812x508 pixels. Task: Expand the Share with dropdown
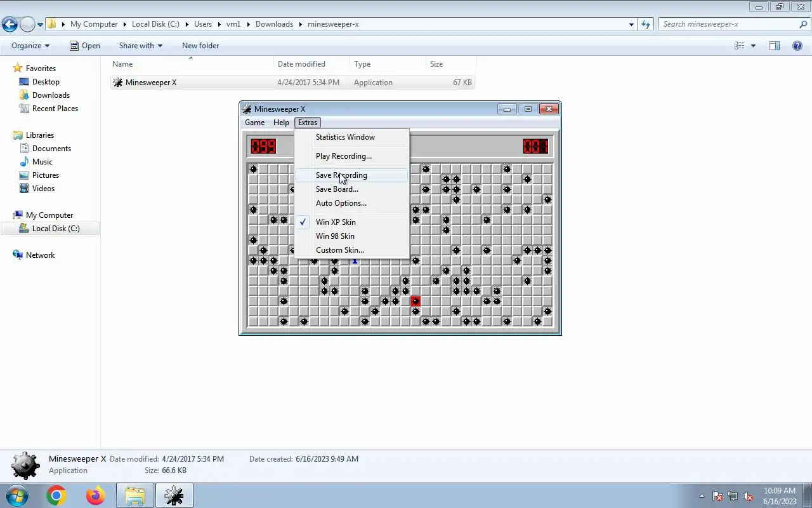141,46
